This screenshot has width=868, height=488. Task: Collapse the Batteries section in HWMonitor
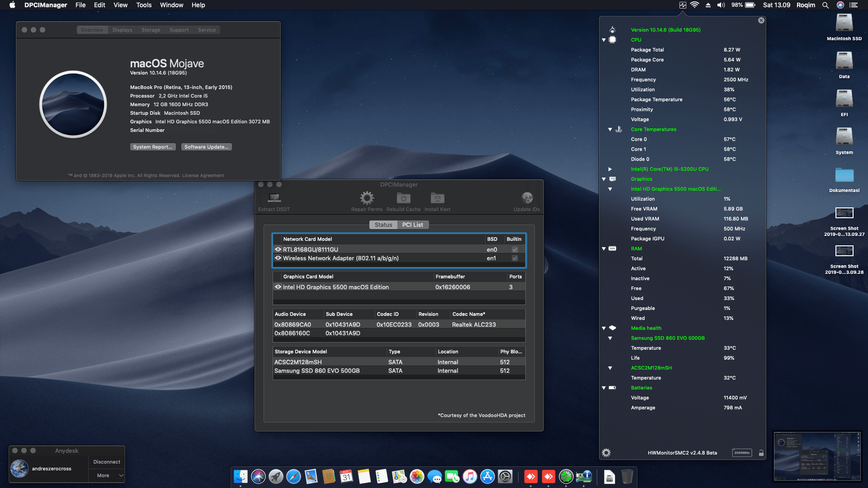[x=604, y=388]
